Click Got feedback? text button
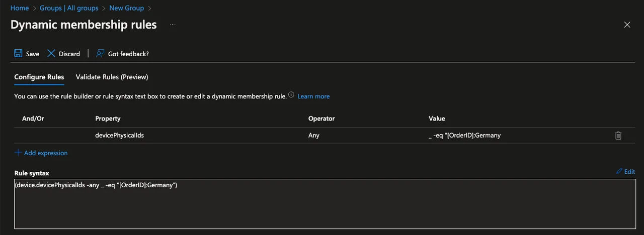 click(x=128, y=54)
